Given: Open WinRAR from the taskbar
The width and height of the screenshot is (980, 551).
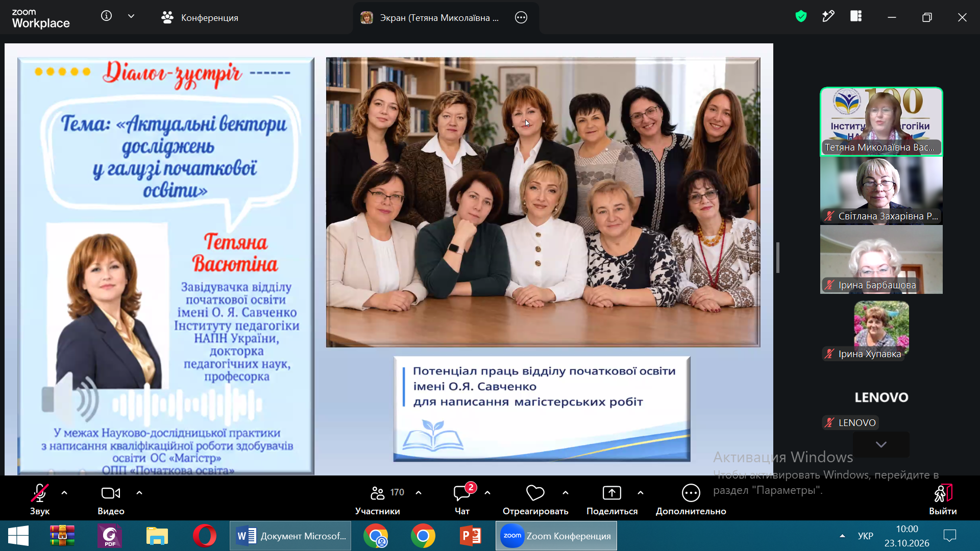Looking at the screenshot, I should [62, 536].
